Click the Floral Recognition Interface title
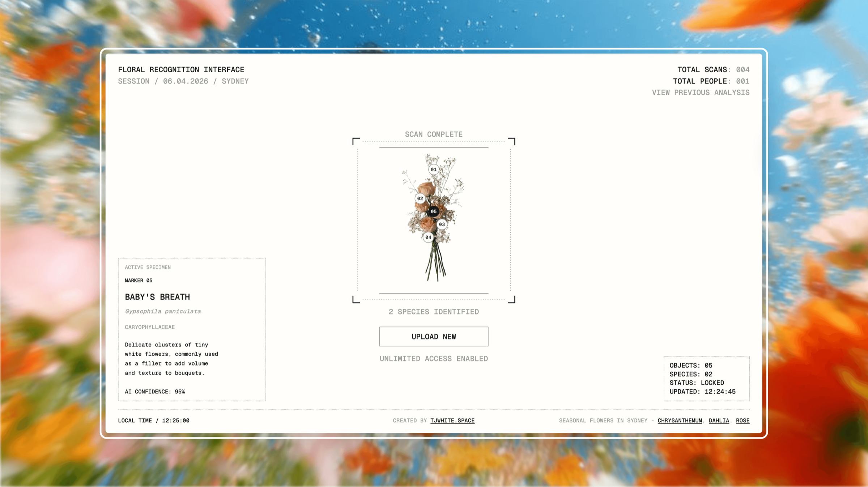This screenshot has height=487, width=868. 181,69
